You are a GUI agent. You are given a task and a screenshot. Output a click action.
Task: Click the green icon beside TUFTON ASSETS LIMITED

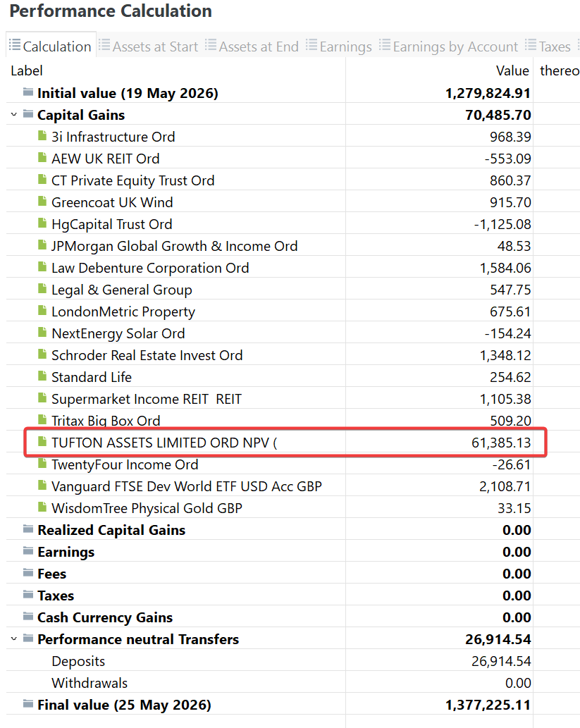(x=42, y=441)
